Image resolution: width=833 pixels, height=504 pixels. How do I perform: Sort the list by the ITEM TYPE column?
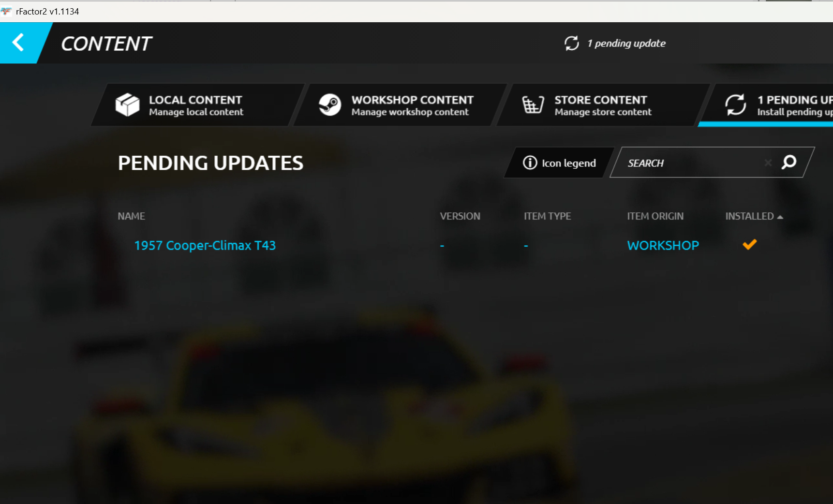(547, 216)
